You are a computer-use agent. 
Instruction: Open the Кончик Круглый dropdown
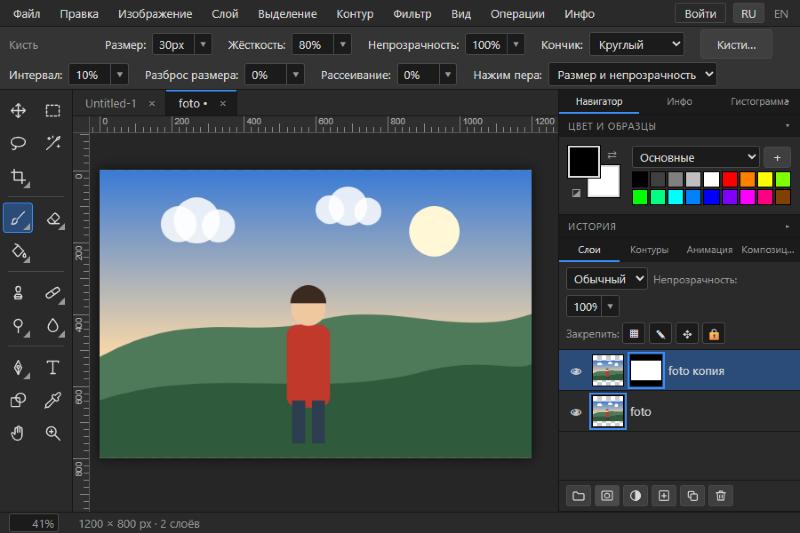click(636, 44)
